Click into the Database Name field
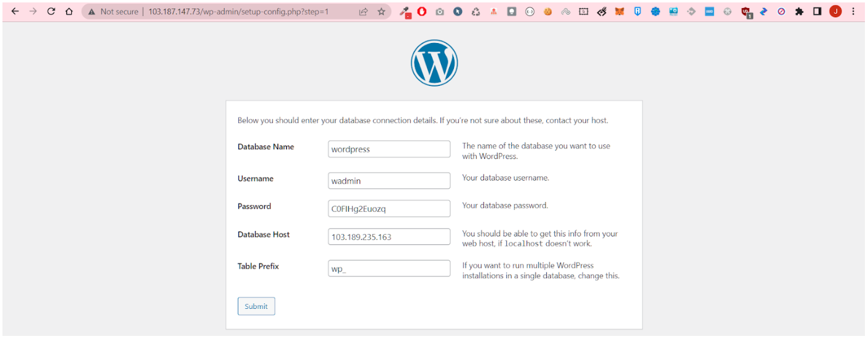Screen dimensions: 868x339 pyautogui.click(x=389, y=149)
